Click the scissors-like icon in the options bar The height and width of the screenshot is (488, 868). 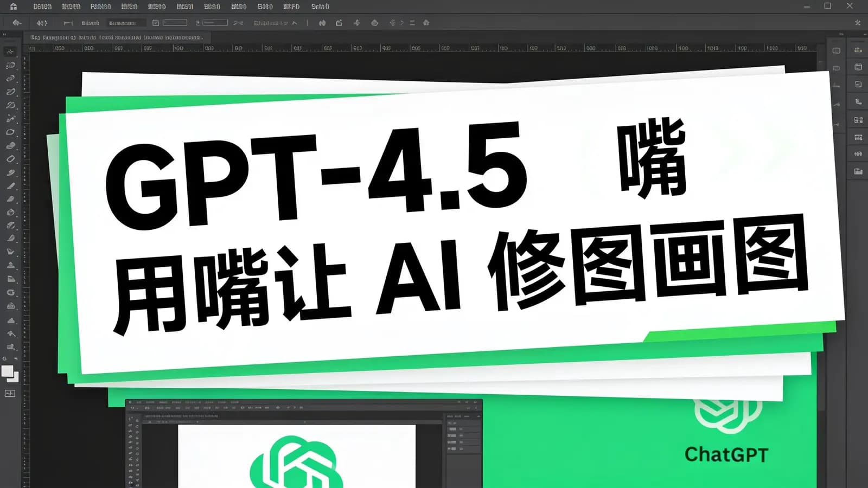coord(238,23)
